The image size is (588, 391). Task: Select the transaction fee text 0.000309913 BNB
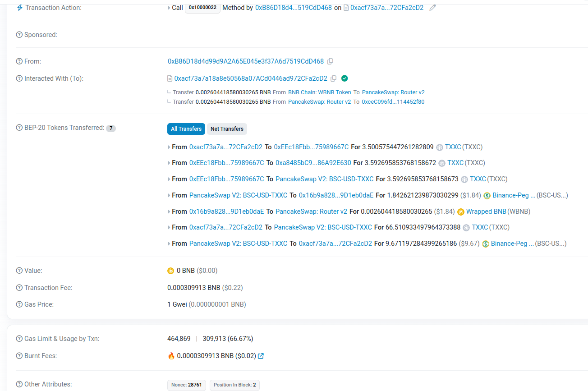click(194, 288)
